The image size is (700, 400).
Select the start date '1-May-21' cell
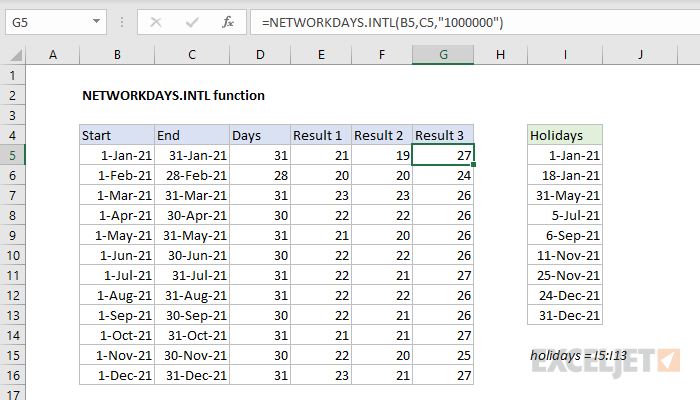tap(117, 235)
